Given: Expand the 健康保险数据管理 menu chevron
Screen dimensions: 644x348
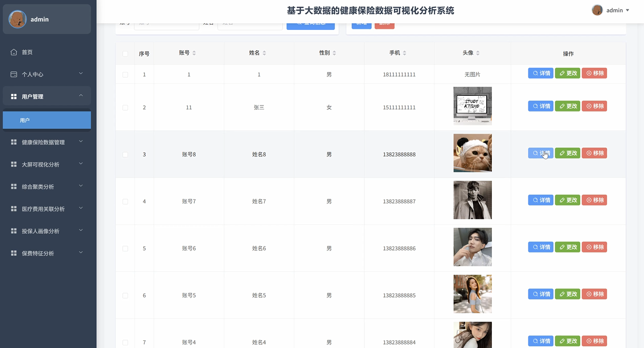Looking at the screenshot, I should pyautogui.click(x=81, y=141).
